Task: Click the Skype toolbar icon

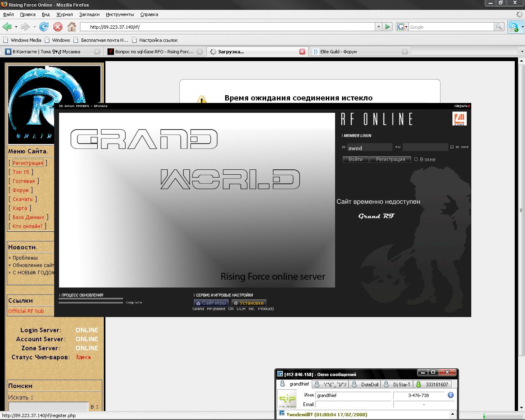Action: (513, 27)
